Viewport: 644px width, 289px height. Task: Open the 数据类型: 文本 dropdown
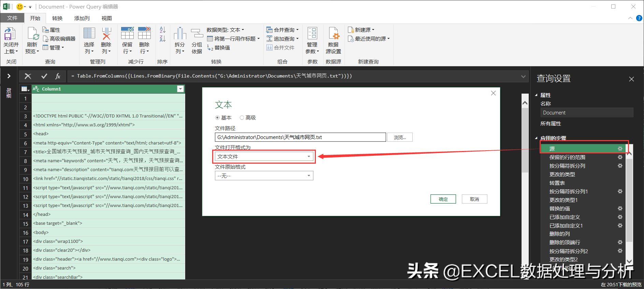pyautogui.click(x=225, y=30)
